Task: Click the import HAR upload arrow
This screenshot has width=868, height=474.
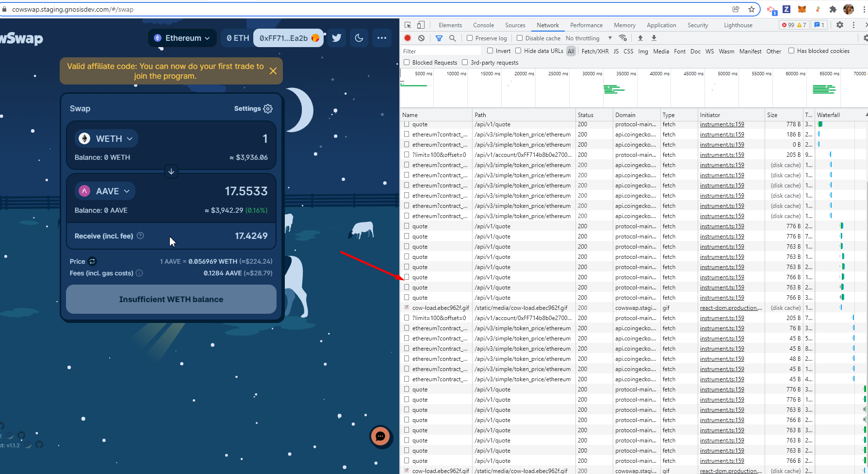Action: (640, 38)
